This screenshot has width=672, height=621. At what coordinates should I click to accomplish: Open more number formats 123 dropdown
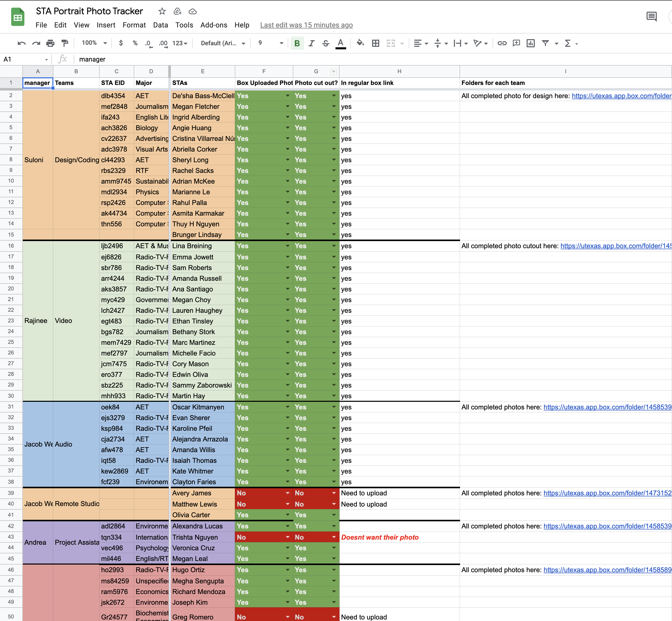[x=180, y=43]
